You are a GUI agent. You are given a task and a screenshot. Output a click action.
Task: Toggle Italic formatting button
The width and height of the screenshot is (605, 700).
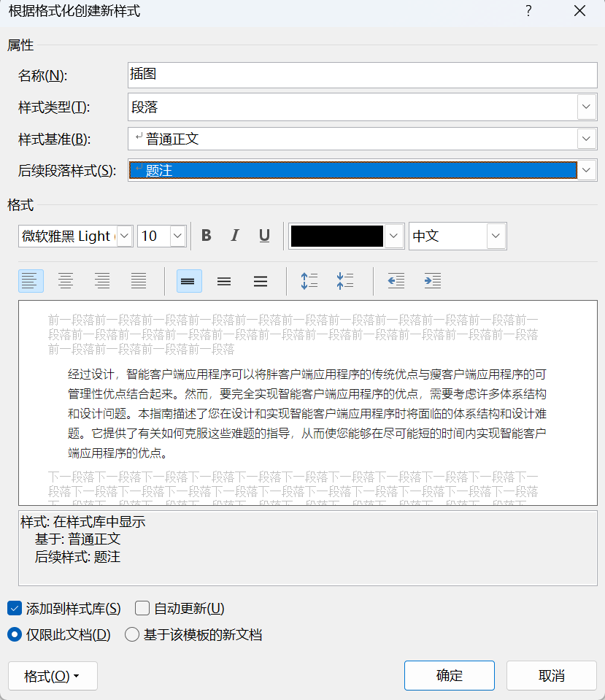(235, 236)
